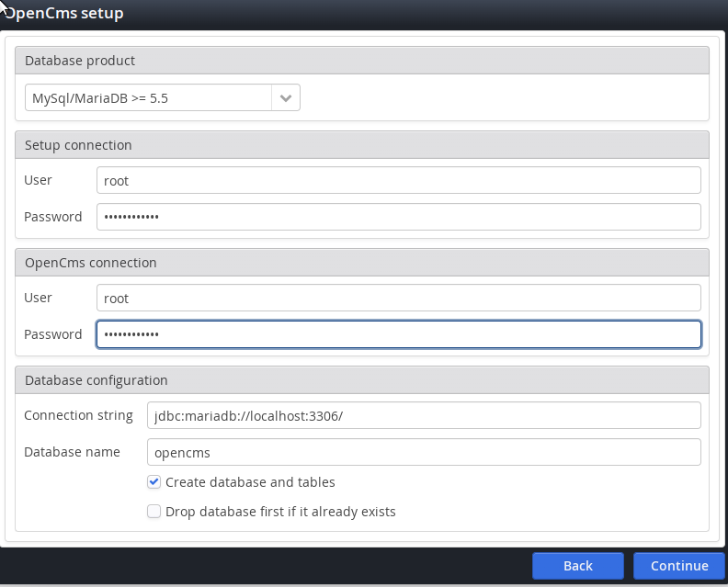
Task: Click the OpenCms setup window title
Action: tap(64, 14)
